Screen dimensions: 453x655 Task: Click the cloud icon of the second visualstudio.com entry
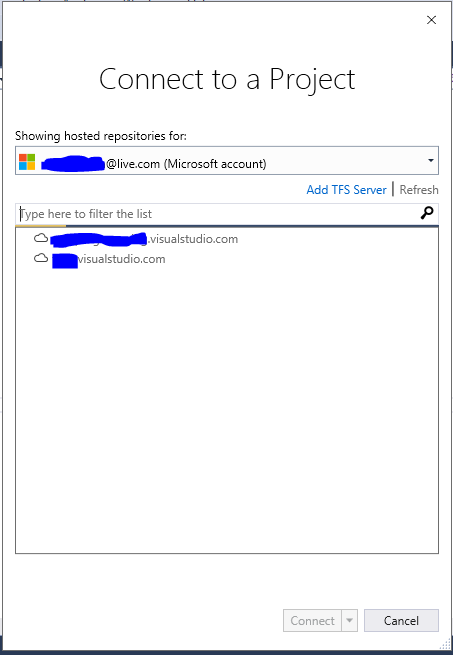pyautogui.click(x=41, y=259)
